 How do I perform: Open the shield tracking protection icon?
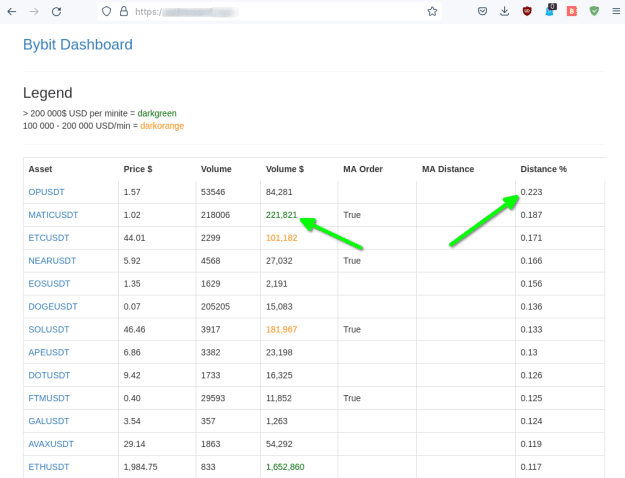pyautogui.click(x=106, y=11)
